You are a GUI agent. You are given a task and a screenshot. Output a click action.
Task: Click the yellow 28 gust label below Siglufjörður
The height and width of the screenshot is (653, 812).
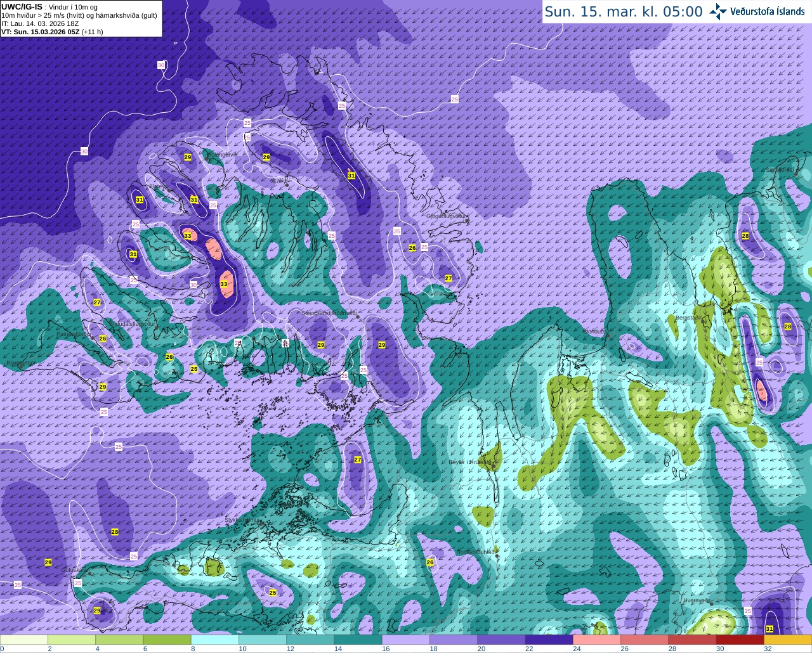pos(745,236)
